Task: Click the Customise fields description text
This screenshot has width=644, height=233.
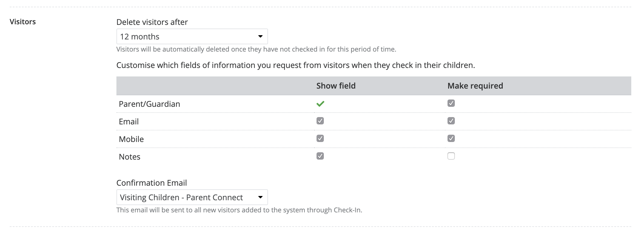Action: coord(295,65)
